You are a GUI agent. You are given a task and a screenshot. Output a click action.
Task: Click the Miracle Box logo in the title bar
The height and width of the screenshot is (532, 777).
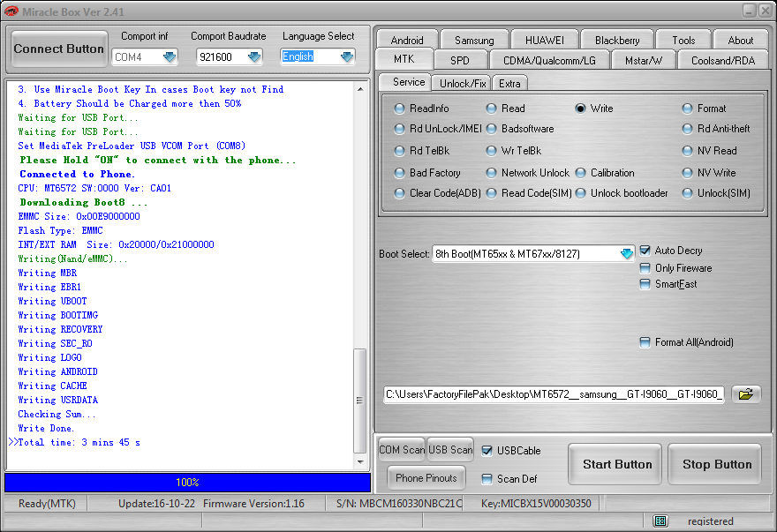(11, 11)
